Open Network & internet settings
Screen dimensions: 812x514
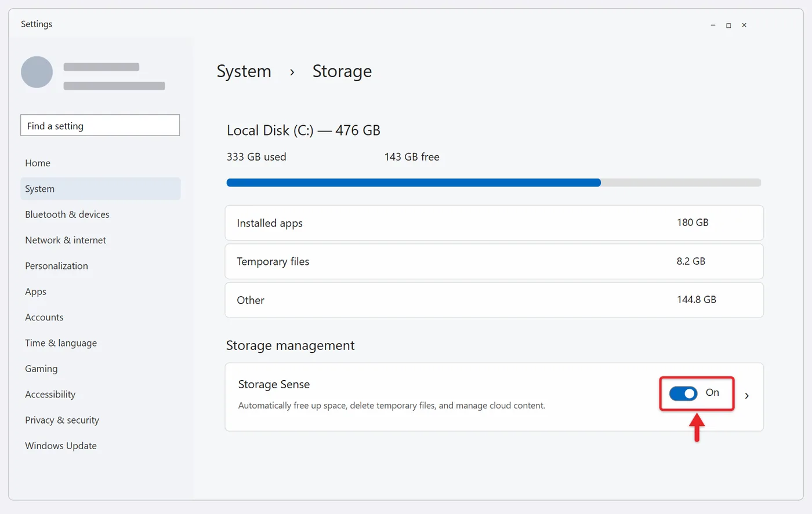pyautogui.click(x=66, y=240)
